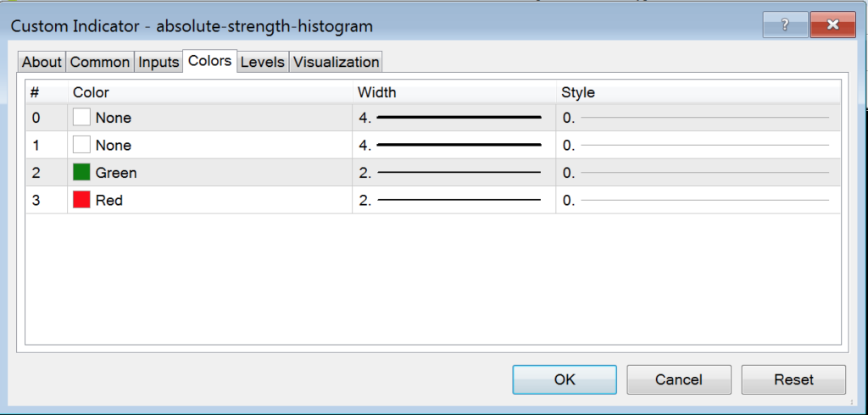Click the empty color swatch in row 1

[81, 146]
